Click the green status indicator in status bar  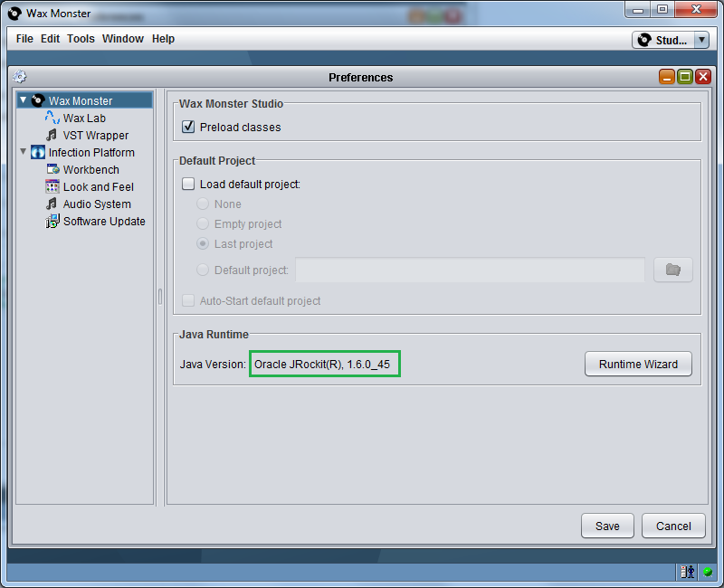[x=707, y=572]
